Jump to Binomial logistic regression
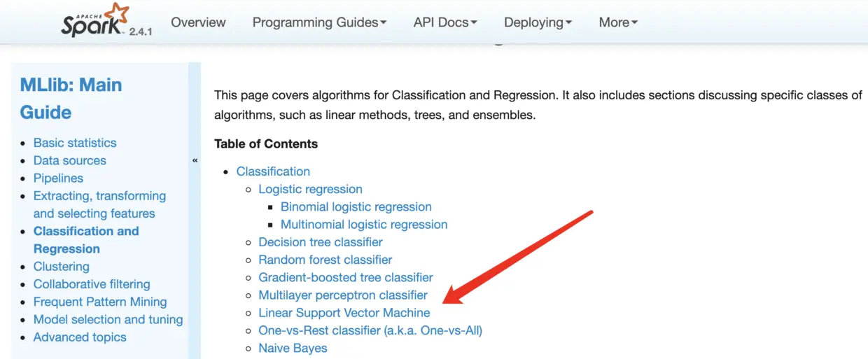The height and width of the screenshot is (359, 868). coord(356,207)
